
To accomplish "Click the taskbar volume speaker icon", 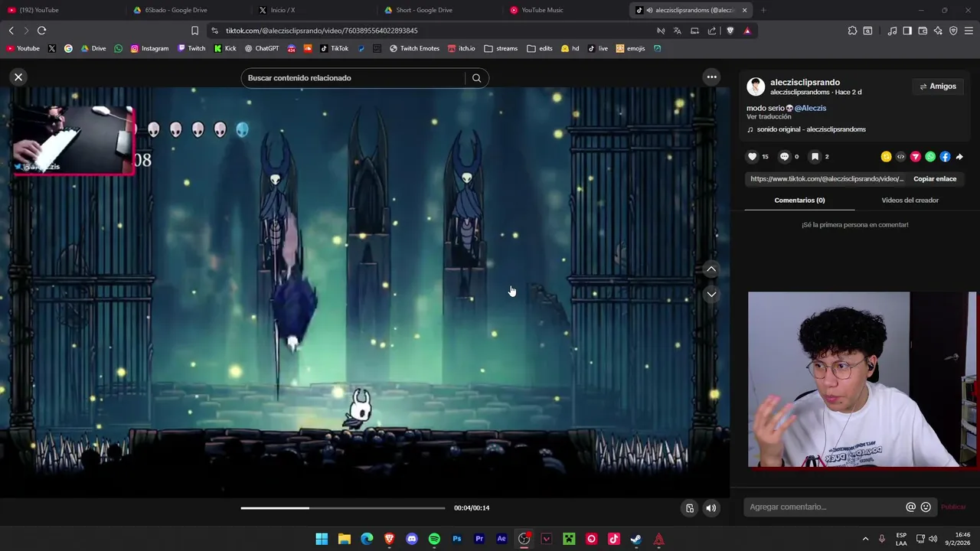I will pyautogui.click(x=933, y=539).
